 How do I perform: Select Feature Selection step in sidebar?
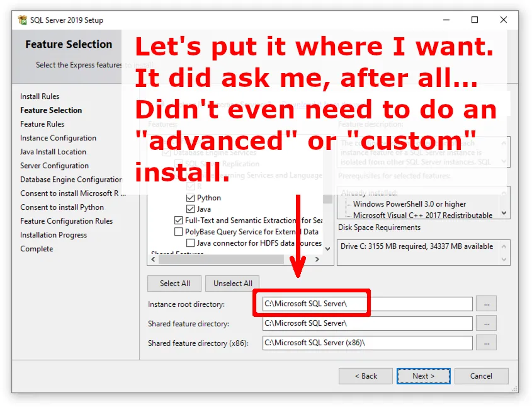51,110
